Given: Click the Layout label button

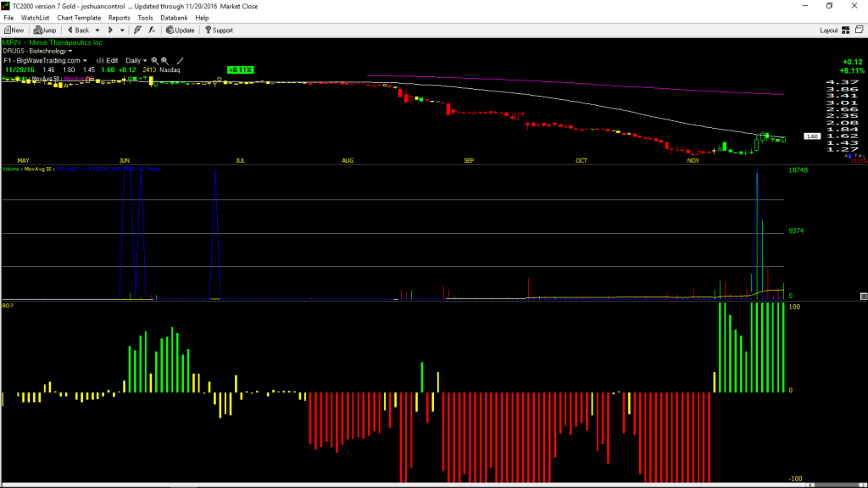Looking at the screenshot, I should (x=829, y=30).
